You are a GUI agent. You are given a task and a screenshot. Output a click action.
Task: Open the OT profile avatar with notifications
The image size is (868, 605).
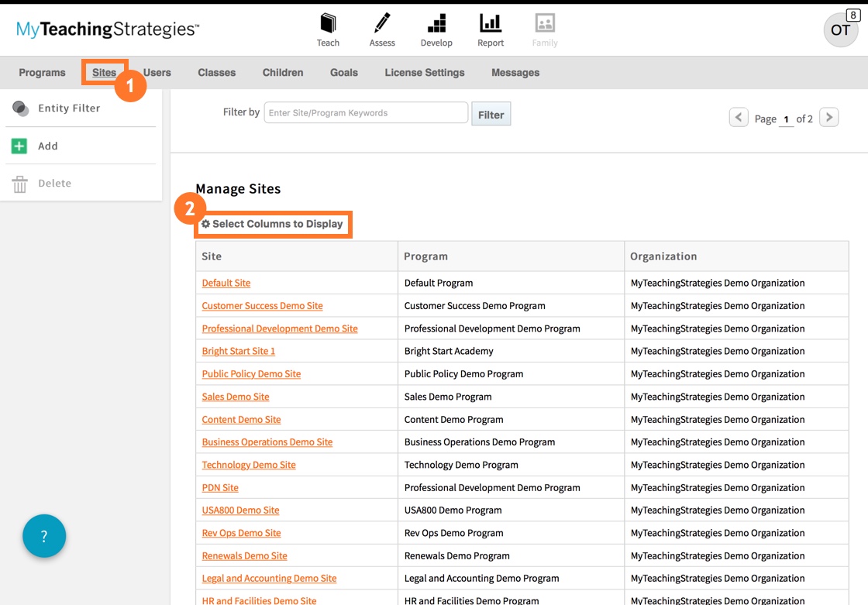840,29
